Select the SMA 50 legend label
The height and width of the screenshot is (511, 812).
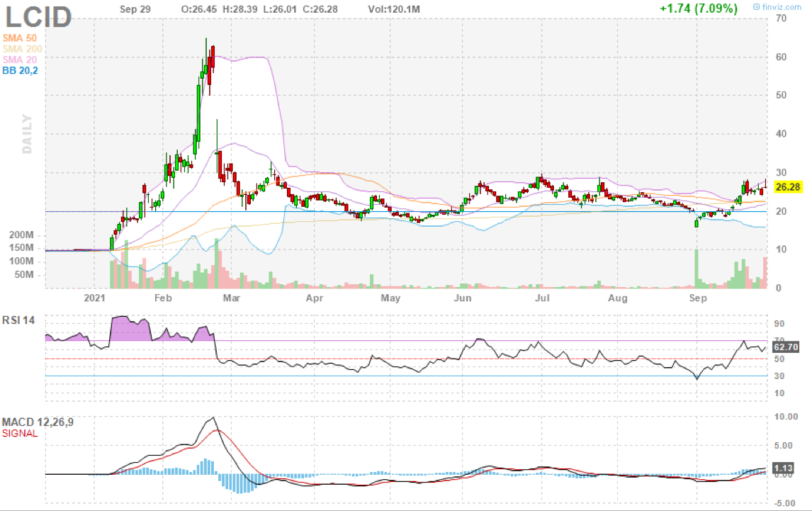(20, 38)
